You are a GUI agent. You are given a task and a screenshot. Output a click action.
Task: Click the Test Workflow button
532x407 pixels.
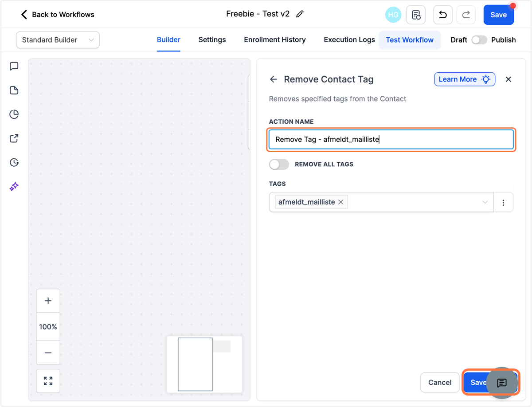click(x=410, y=40)
